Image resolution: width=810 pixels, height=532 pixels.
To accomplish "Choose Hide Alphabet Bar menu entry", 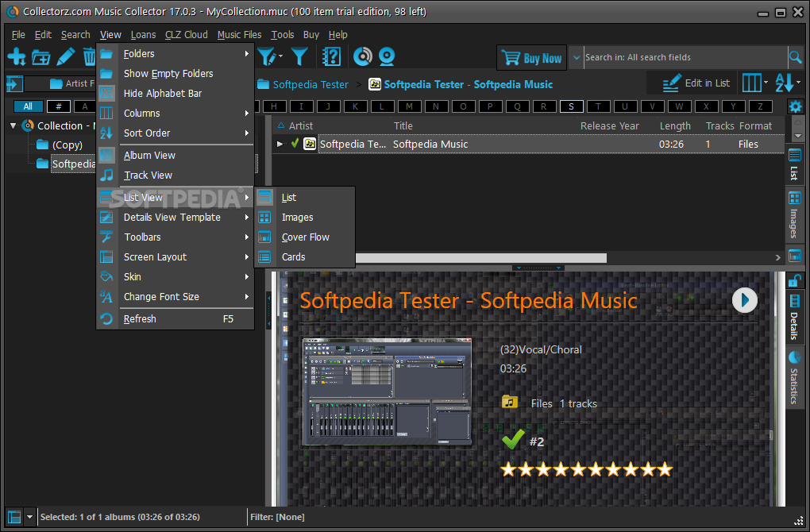I will coord(175,94).
